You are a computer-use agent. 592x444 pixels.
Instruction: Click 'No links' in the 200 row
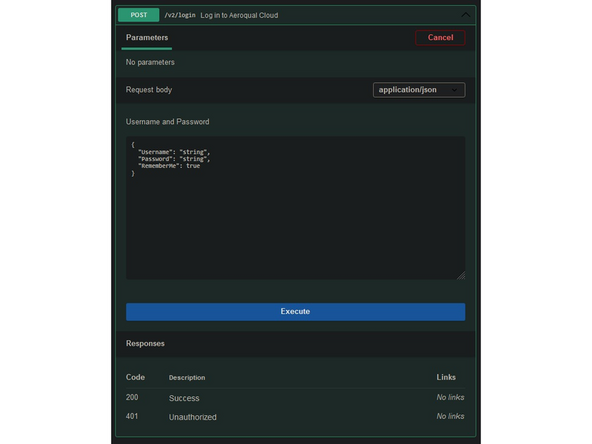(x=450, y=397)
